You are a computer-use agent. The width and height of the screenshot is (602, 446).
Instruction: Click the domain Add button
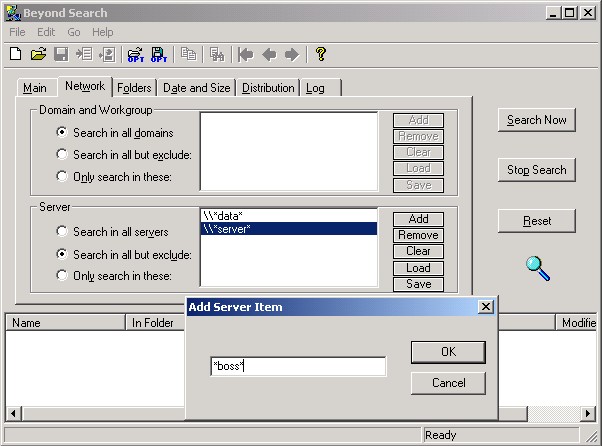(x=418, y=120)
